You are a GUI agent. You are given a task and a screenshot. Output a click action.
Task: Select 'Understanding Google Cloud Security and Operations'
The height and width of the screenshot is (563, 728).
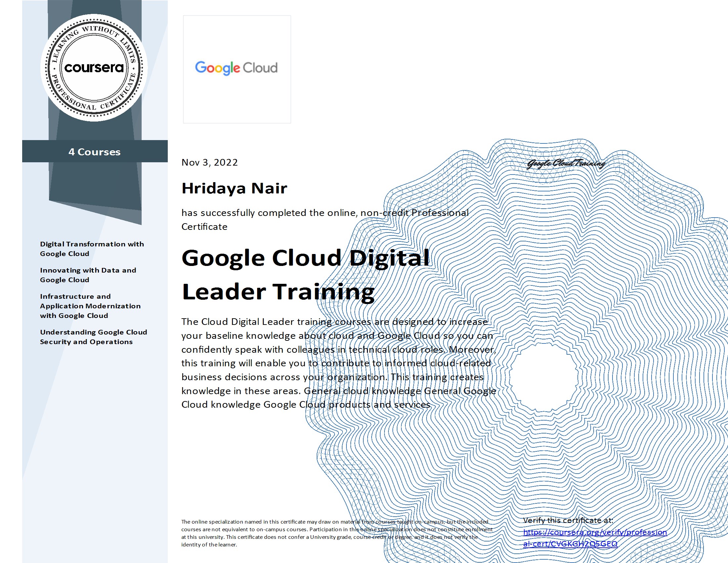coord(93,337)
